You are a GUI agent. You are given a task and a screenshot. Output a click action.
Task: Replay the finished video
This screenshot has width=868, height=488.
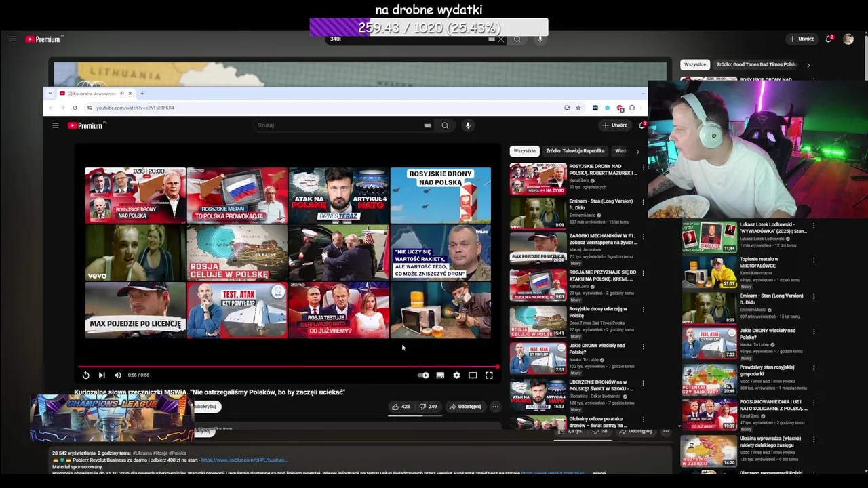[x=86, y=375]
